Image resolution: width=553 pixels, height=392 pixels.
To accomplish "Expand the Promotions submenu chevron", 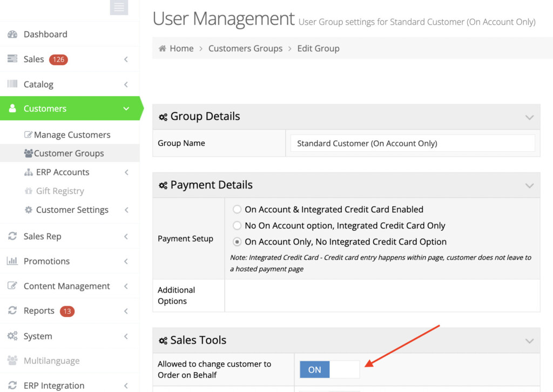I will (126, 261).
